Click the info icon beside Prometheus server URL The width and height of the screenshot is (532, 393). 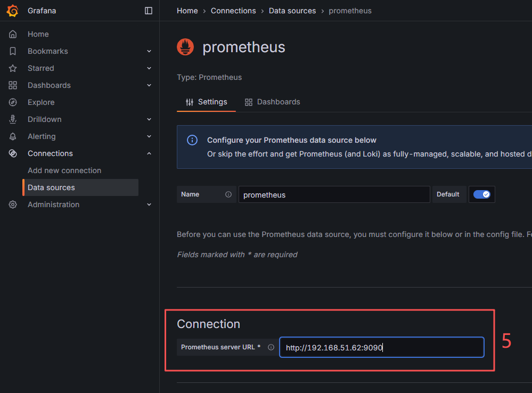(271, 347)
